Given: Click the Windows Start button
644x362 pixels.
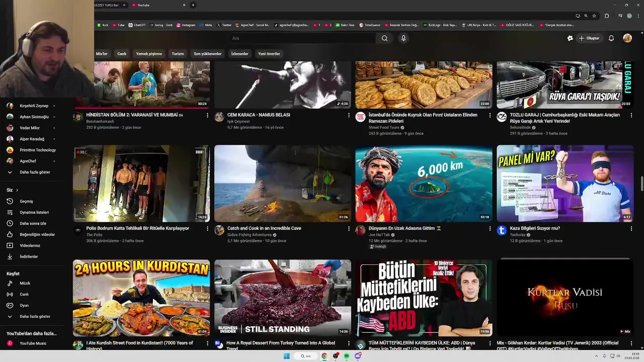Looking at the screenshot, I should pyautogui.click(x=287, y=356).
